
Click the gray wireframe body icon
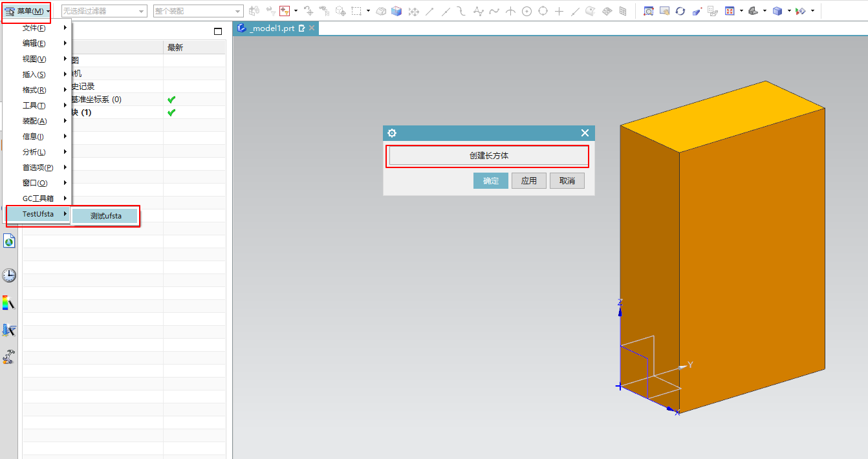coord(381,11)
